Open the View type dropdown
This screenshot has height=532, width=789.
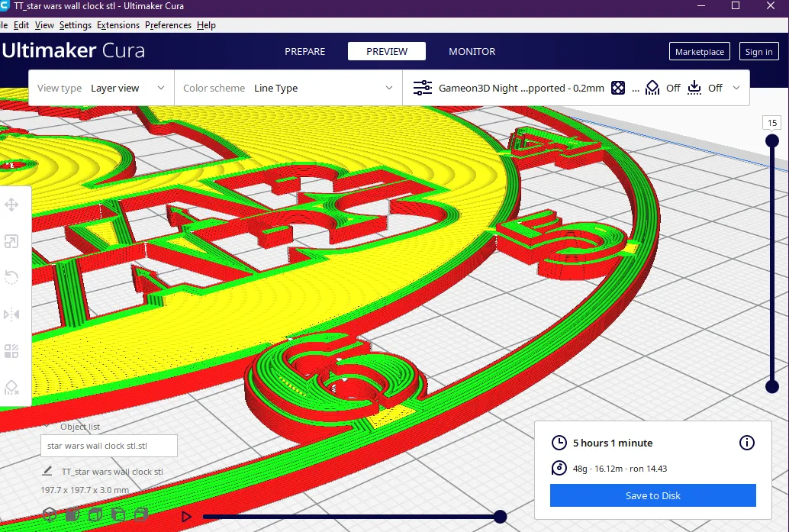tap(101, 88)
